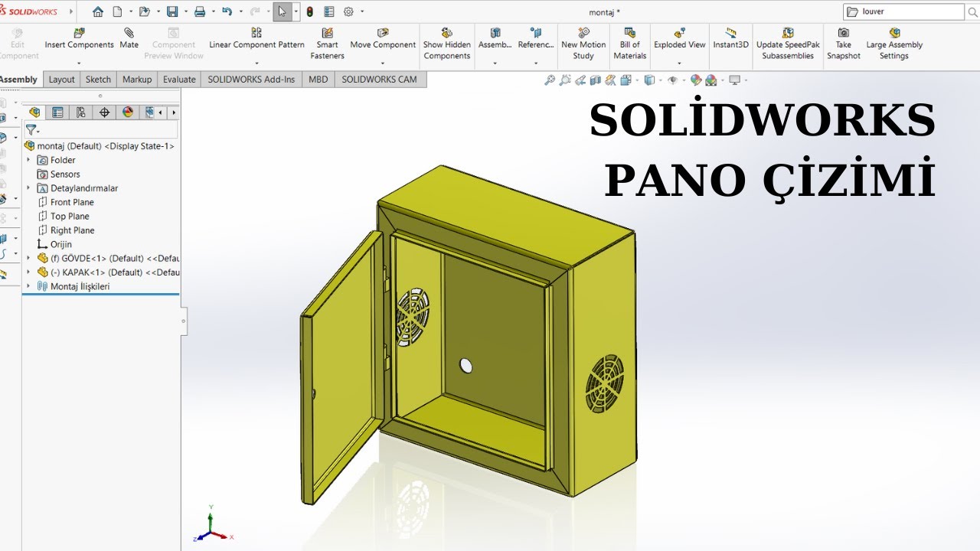Create an Exploded View

tap(680, 39)
